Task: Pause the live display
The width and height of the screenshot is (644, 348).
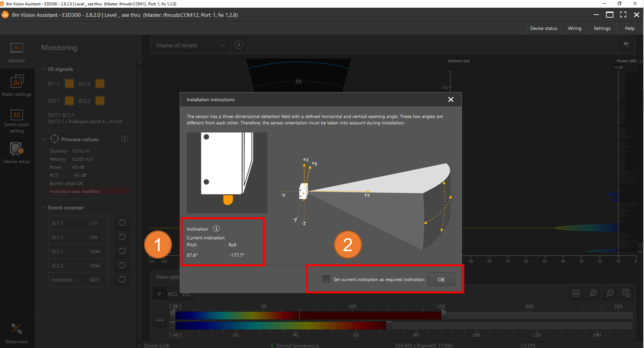Action: coord(239,45)
